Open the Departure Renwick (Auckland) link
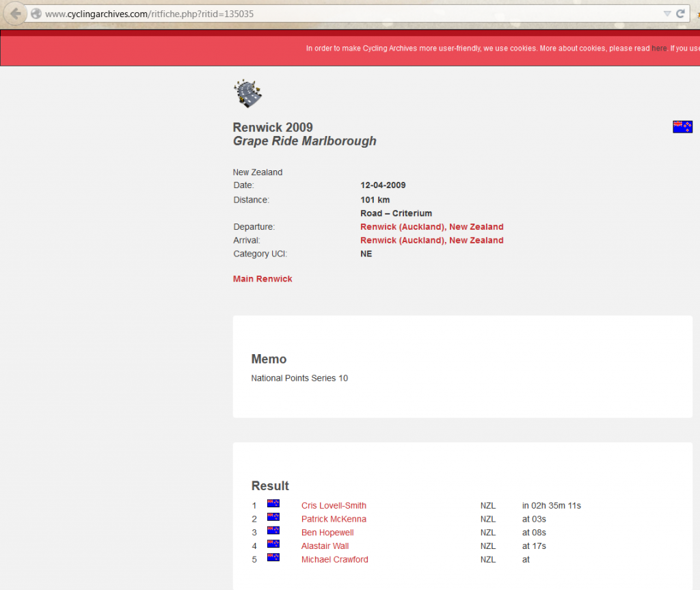 click(432, 227)
